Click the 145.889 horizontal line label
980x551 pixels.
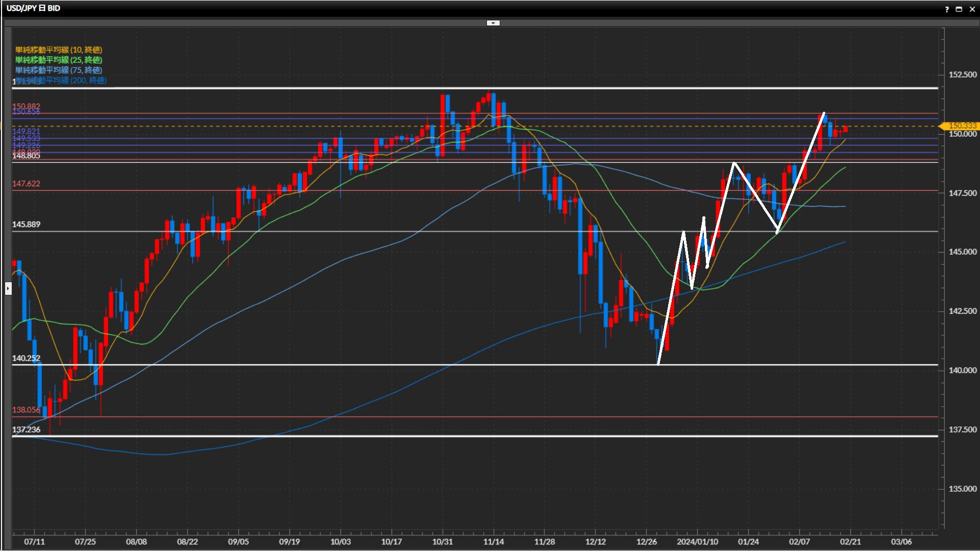[x=26, y=224]
